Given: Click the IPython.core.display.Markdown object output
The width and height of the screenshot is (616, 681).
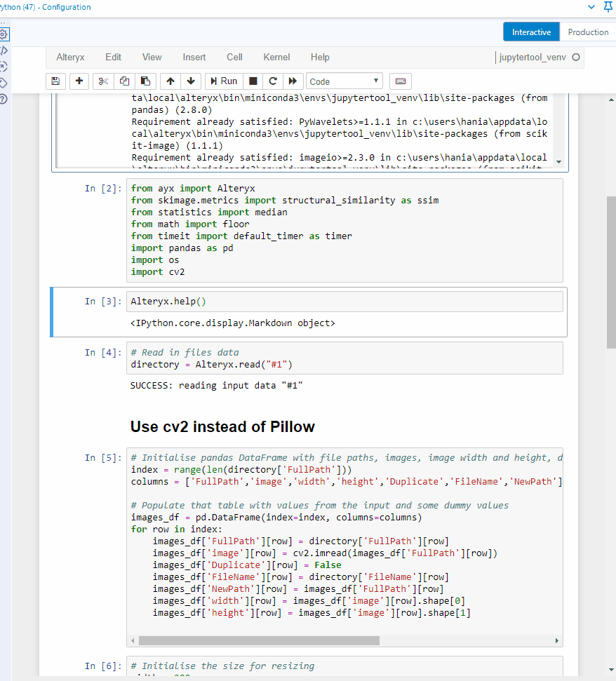Looking at the screenshot, I should [233, 323].
